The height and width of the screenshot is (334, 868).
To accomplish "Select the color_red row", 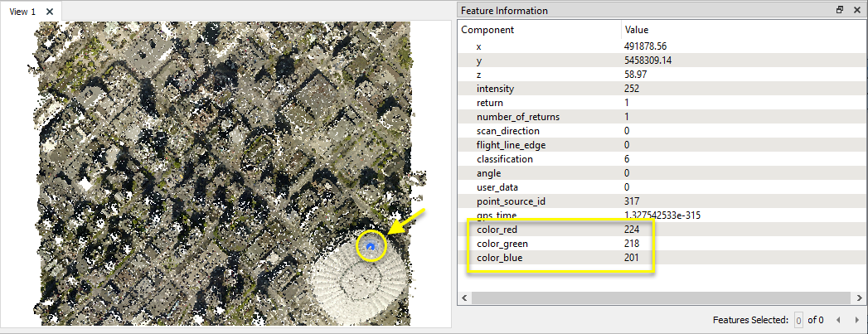I will tap(497, 229).
